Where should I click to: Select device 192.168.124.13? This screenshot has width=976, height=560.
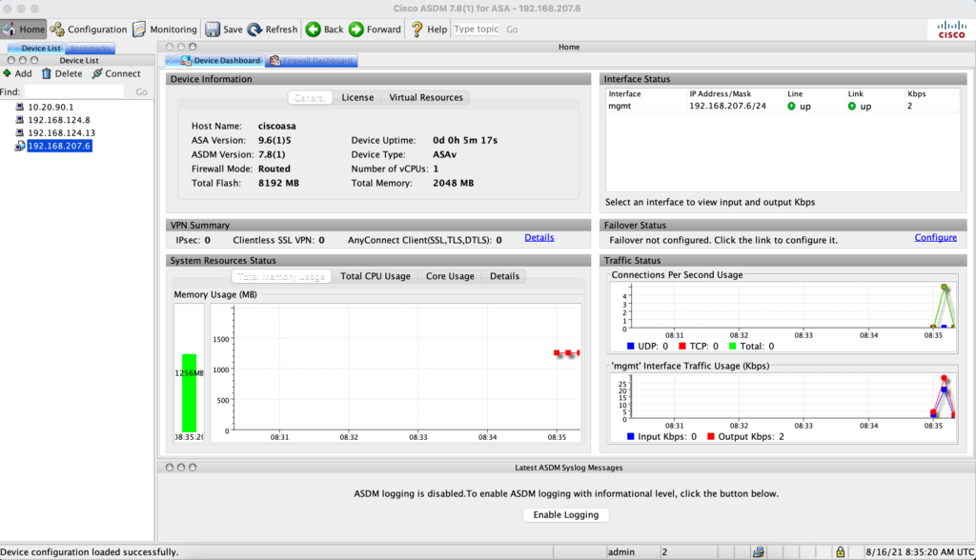click(x=61, y=133)
